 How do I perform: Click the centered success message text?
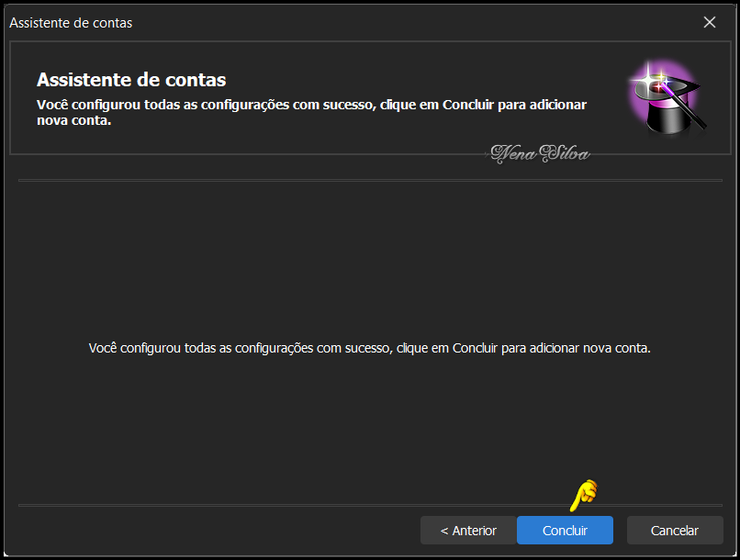point(369,349)
